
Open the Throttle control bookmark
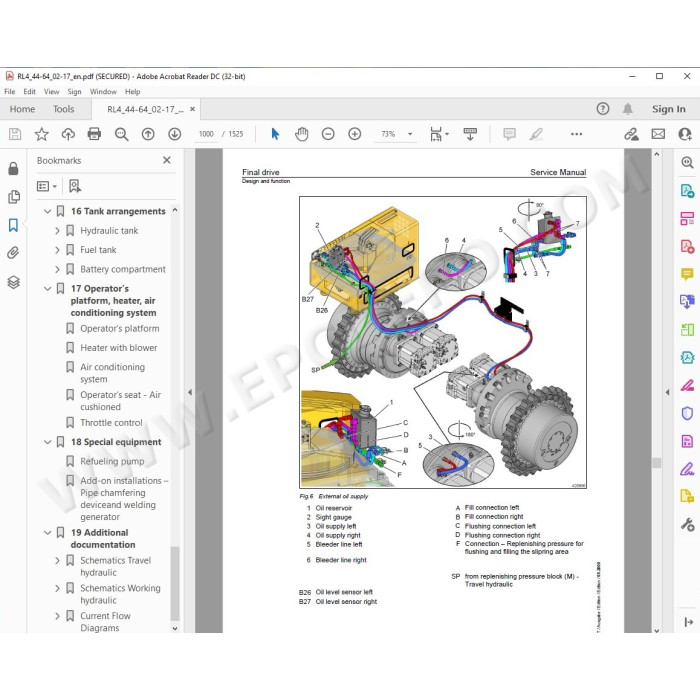[111, 423]
